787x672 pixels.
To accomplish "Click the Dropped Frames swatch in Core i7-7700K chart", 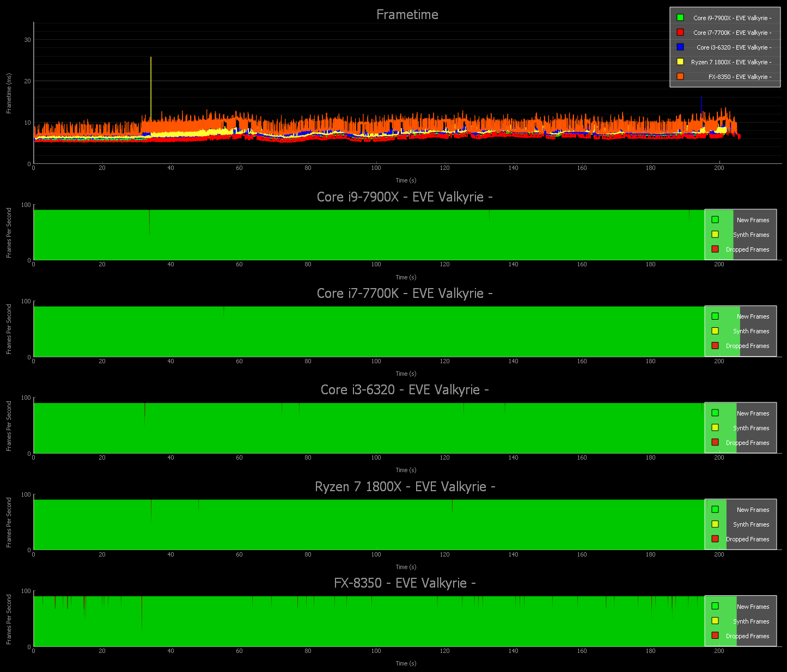I will point(715,345).
